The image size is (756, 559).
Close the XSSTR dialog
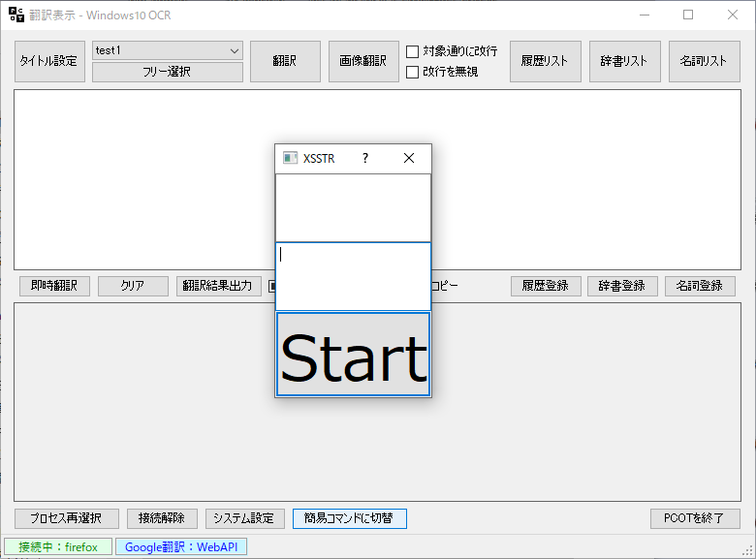[x=409, y=158]
